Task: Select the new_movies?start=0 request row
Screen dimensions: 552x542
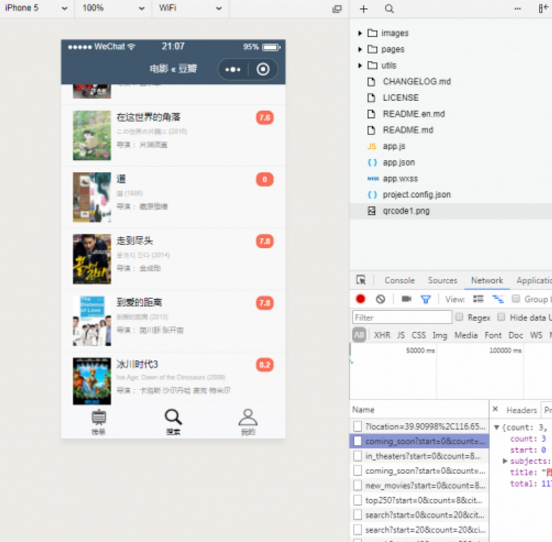Action: [x=419, y=486]
